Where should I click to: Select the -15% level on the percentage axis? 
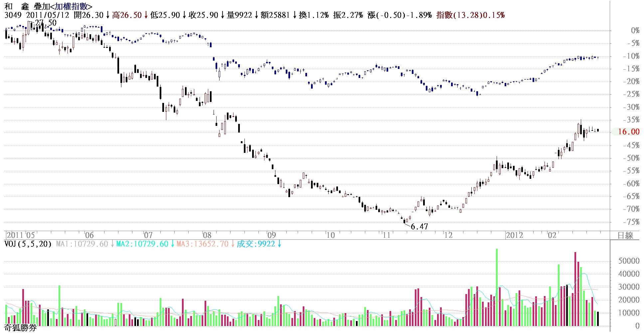coord(631,69)
